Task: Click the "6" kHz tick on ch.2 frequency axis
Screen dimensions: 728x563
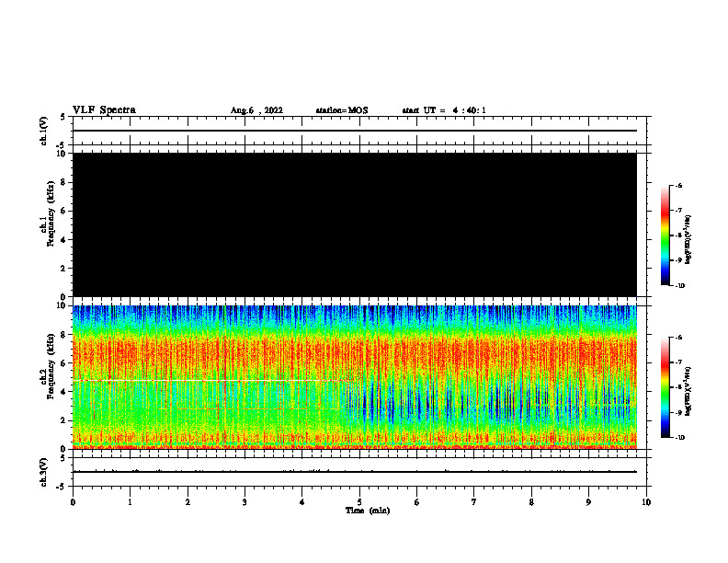Action: pos(64,363)
